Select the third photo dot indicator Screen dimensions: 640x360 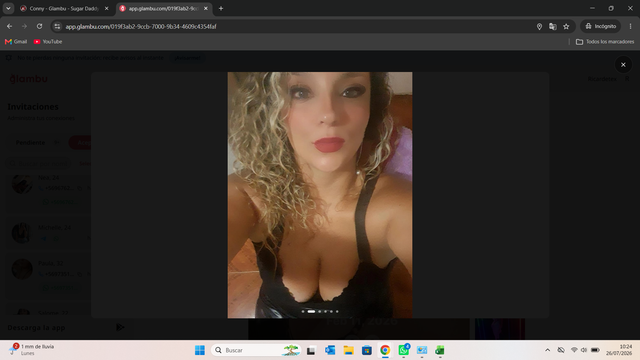click(x=320, y=311)
